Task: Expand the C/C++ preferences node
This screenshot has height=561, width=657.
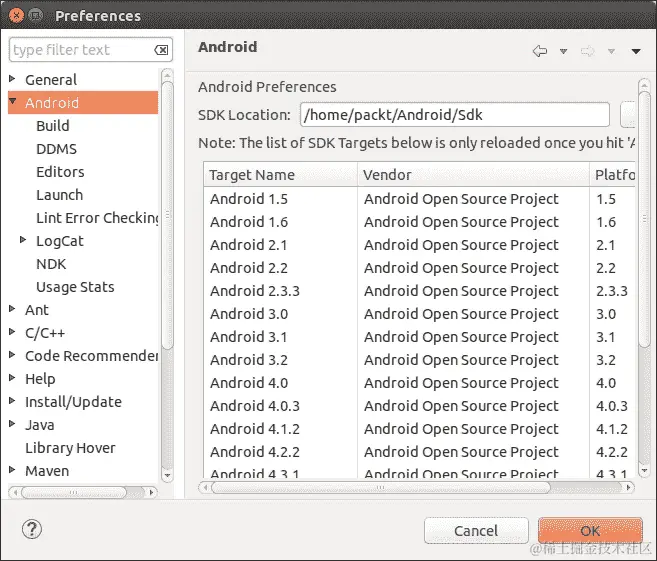Action: click(x=12, y=332)
